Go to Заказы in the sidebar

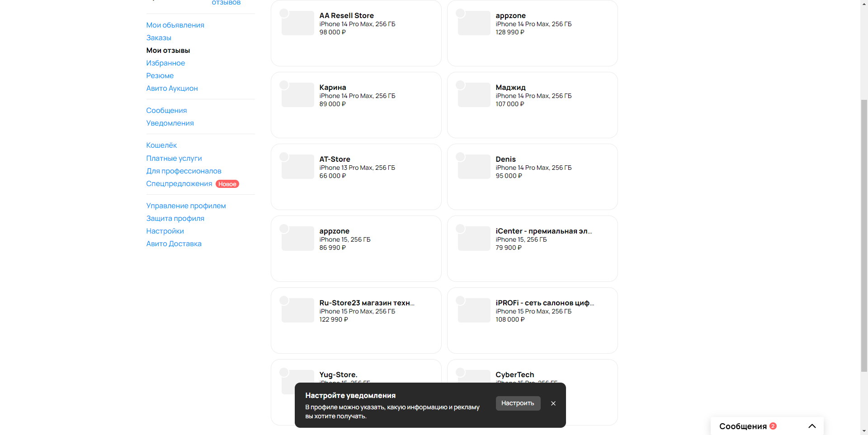click(159, 37)
